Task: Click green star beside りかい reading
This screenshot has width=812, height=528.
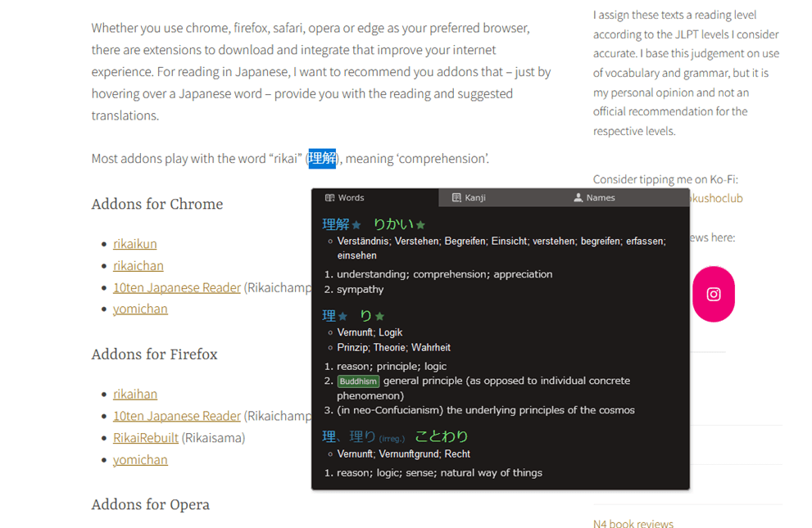Action: point(420,225)
